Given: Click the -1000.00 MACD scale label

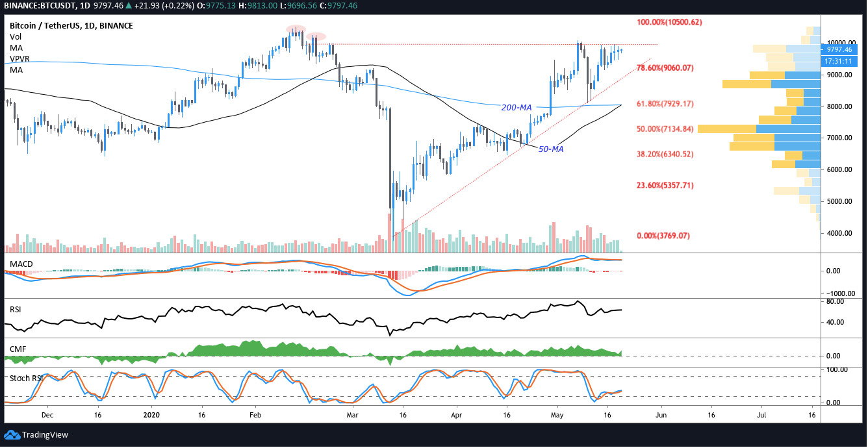Looking at the screenshot, I should [839, 293].
